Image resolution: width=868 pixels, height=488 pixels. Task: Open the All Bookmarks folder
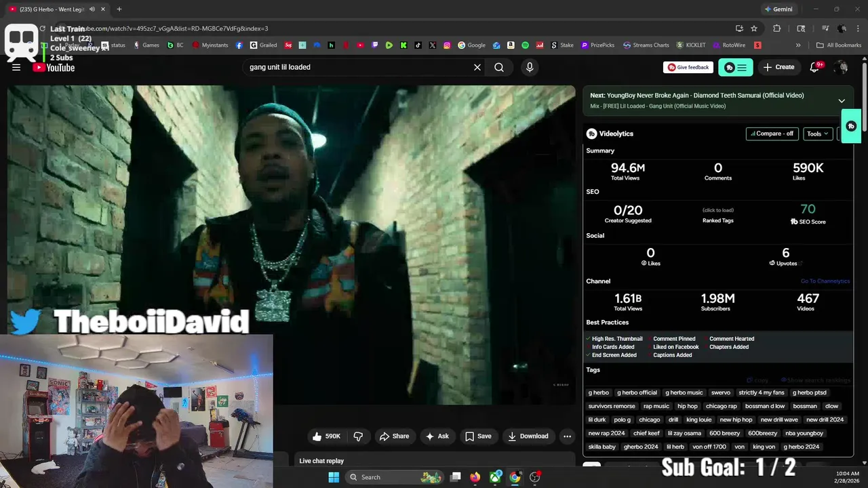click(839, 45)
